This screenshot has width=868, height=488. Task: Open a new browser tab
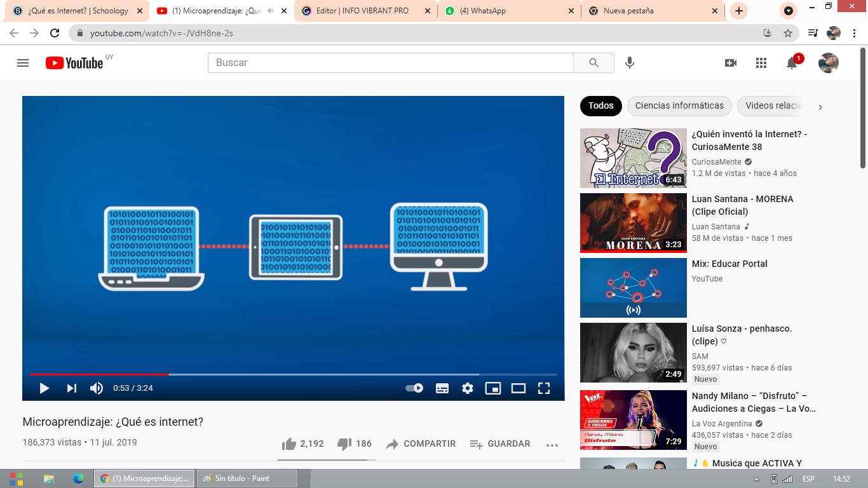[x=738, y=11]
